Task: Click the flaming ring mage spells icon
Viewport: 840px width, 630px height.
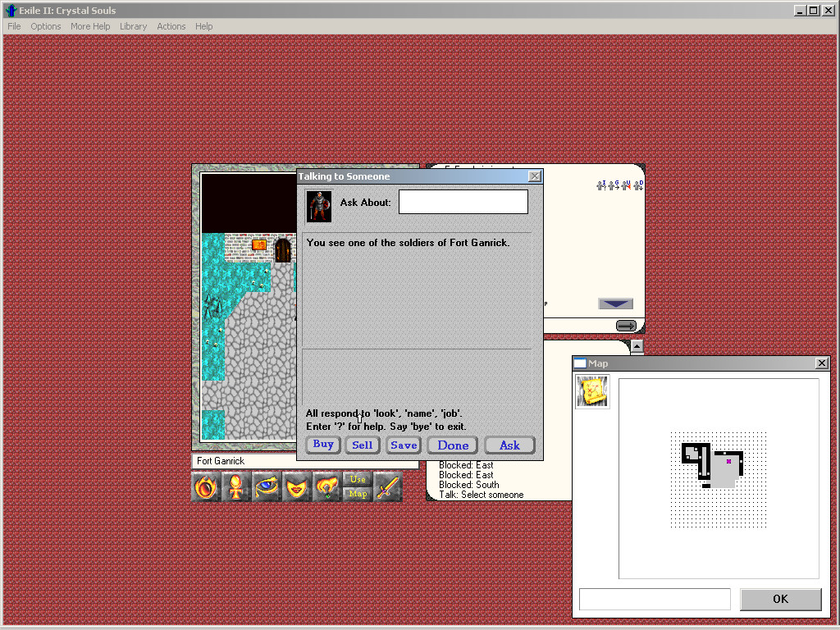Action: [206, 487]
